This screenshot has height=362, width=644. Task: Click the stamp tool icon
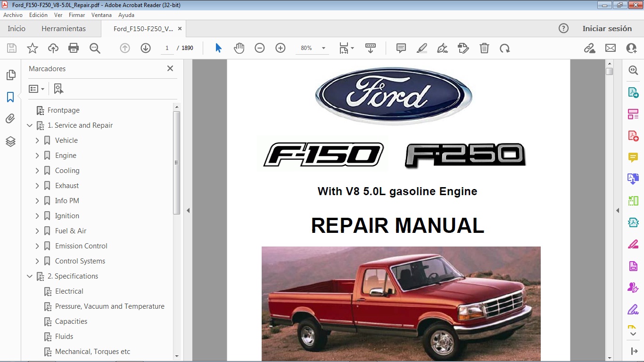tap(463, 48)
